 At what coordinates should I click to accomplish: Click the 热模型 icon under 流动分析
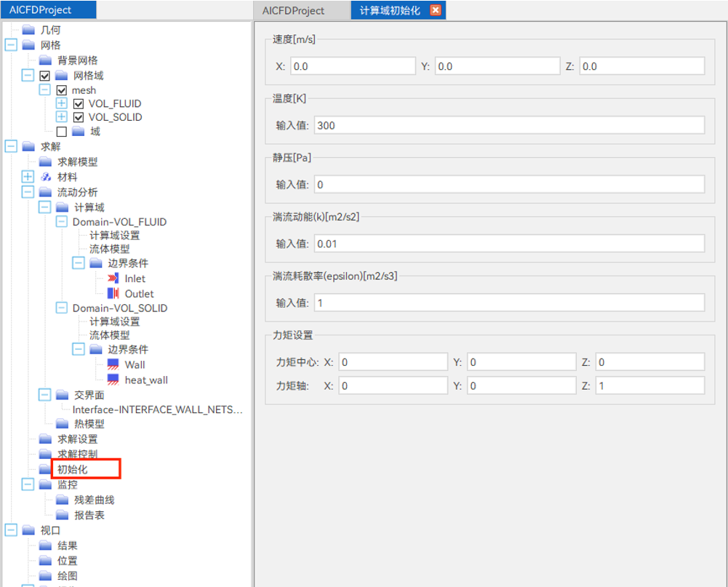[62, 423]
